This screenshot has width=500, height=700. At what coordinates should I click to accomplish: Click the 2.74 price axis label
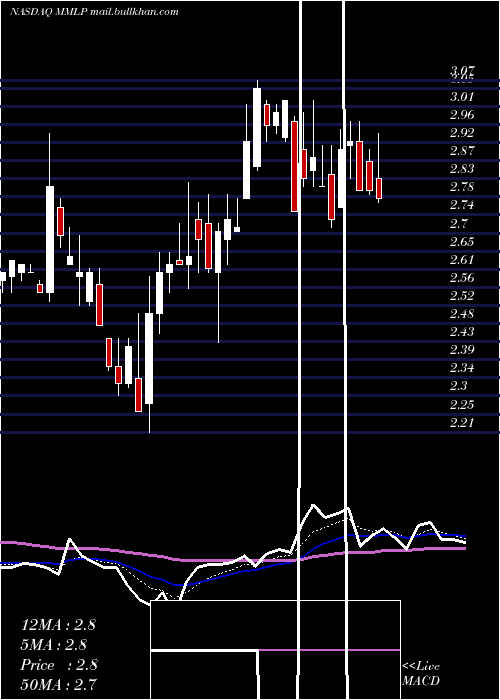coord(462,205)
